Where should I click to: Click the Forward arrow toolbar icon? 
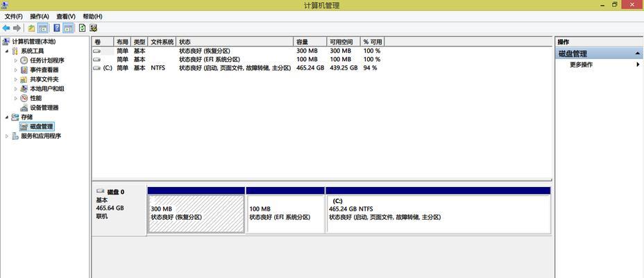click(x=17, y=28)
